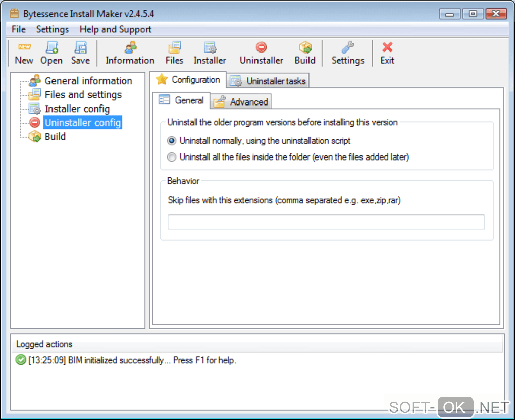
Task: Click the BIM initialized successfully log entry
Action: [132, 360]
